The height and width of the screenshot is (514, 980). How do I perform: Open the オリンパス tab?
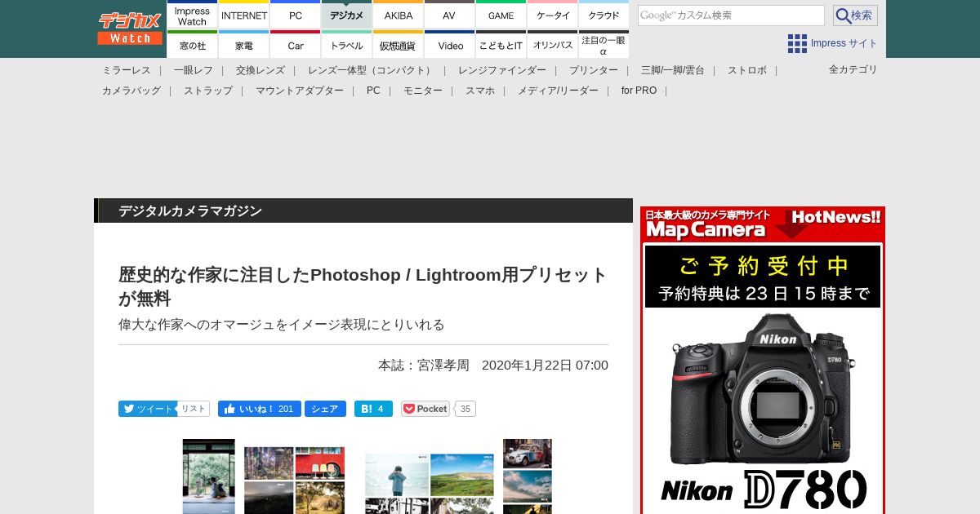point(553,45)
